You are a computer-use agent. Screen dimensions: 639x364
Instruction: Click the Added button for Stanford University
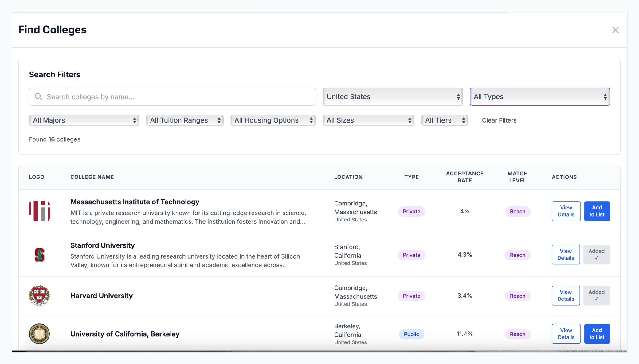pos(596,255)
